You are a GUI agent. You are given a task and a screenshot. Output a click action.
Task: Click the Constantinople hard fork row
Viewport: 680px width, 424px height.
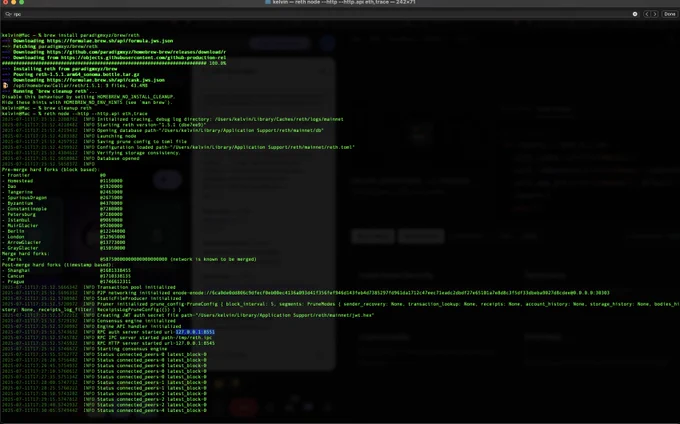(62, 209)
